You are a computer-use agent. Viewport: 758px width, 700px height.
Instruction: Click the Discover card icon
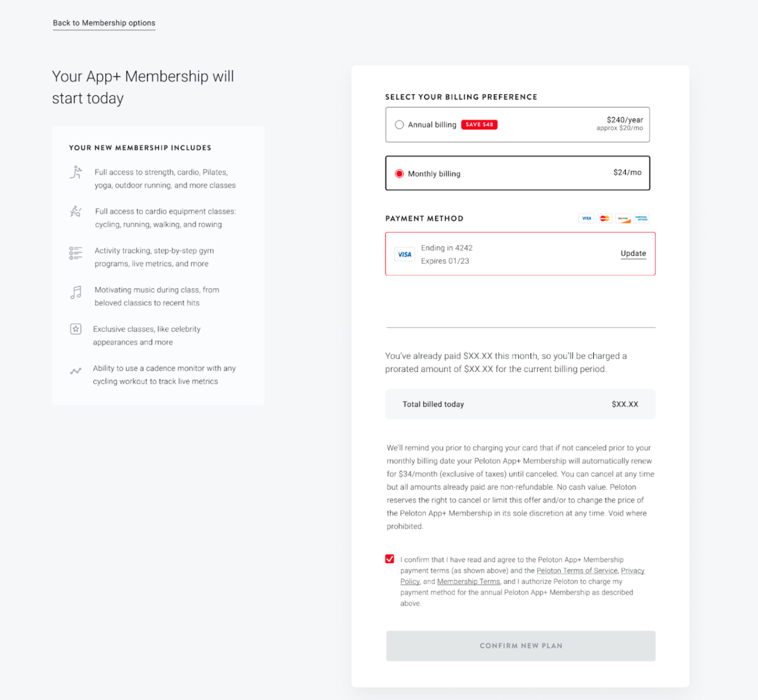pos(623,218)
